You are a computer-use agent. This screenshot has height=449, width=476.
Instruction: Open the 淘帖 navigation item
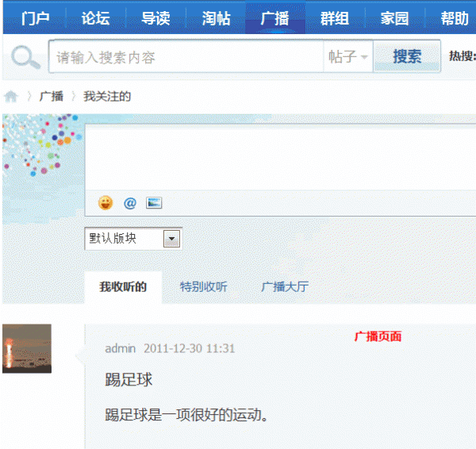[x=216, y=18]
